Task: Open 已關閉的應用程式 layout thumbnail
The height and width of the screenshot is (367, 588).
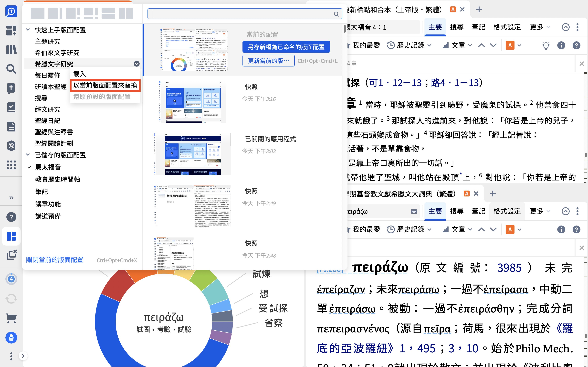Action: tap(192, 154)
